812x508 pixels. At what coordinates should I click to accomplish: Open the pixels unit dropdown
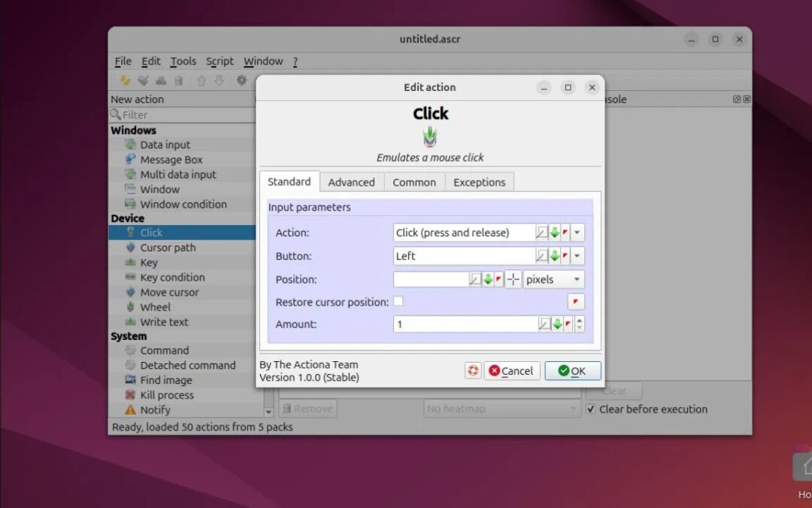[553, 279]
